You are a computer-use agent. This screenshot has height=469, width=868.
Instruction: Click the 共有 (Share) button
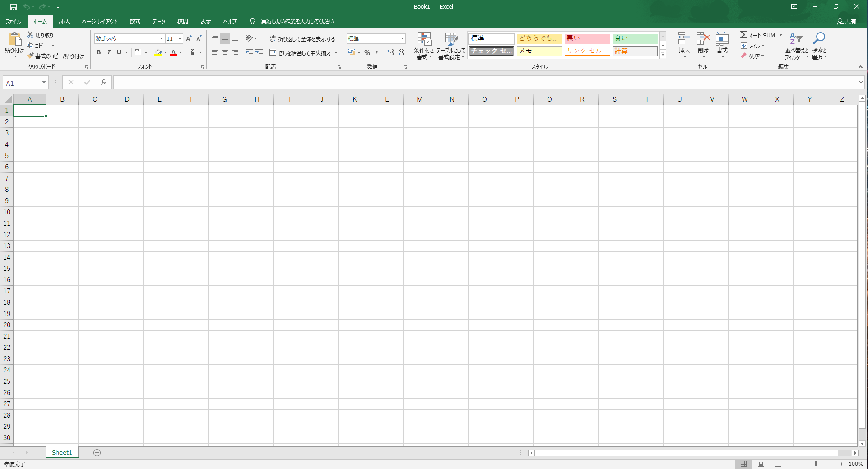tap(846, 21)
